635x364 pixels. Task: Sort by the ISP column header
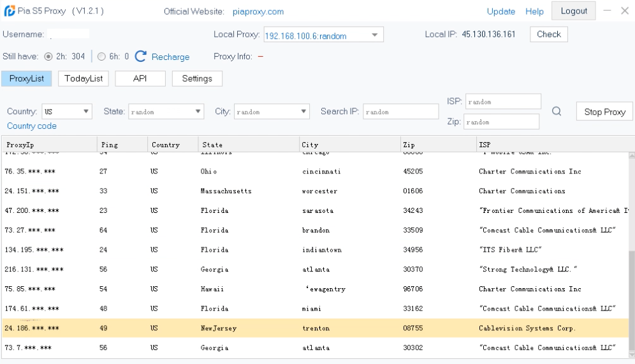pyautogui.click(x=555, y=145)
